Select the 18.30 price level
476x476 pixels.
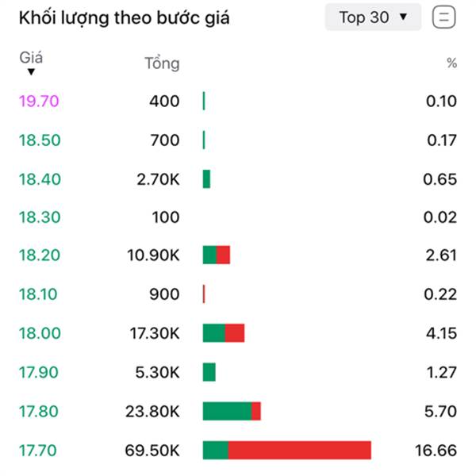[40, 217]
